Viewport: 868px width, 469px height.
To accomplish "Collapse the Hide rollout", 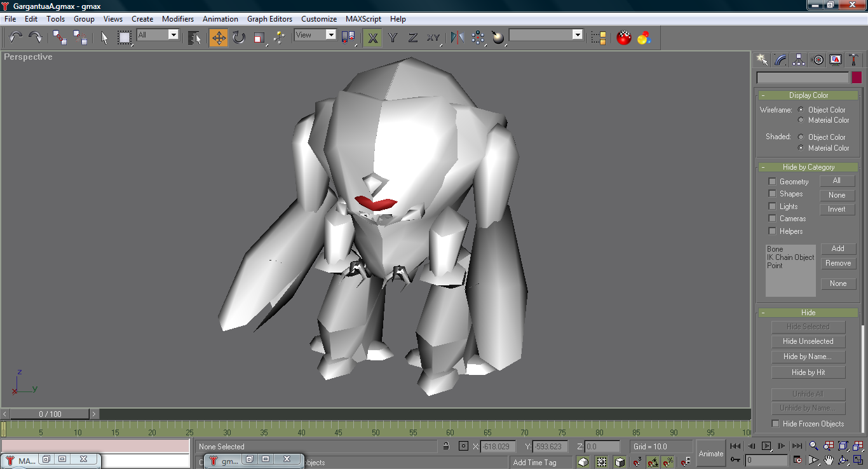I will (808, 313).
